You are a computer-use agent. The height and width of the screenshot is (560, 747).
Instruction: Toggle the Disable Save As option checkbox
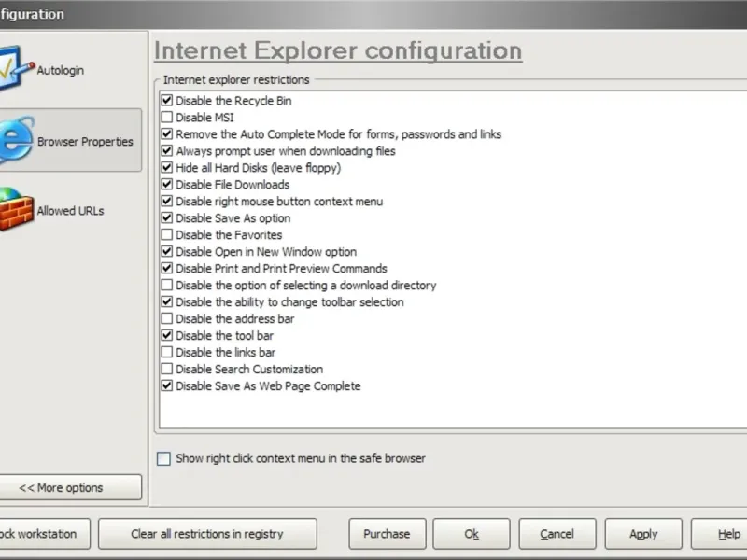click(167, 218)
